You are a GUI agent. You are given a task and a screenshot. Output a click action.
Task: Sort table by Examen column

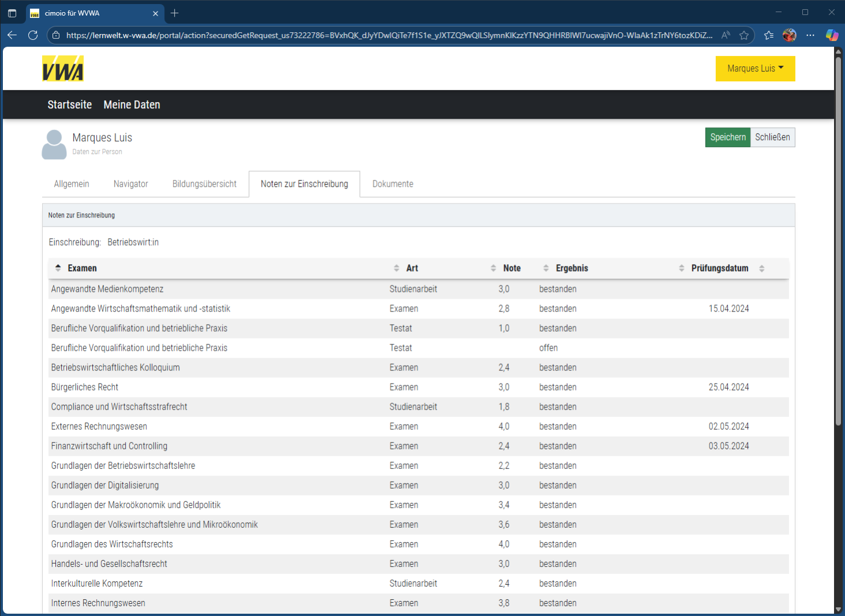tap(82, 268)
